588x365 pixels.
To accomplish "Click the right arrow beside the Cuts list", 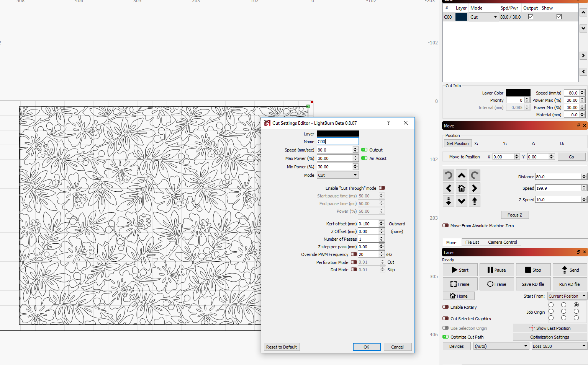I will coord(583,55).
